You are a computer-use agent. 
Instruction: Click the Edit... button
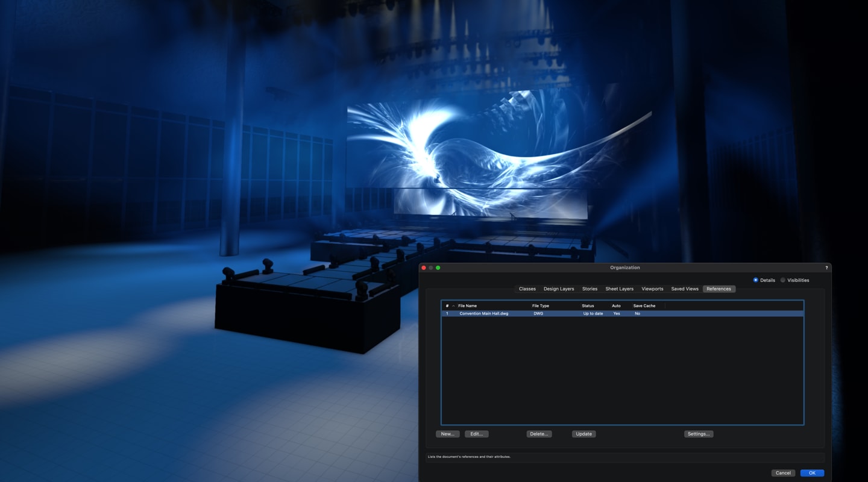(x=476, y=434)
